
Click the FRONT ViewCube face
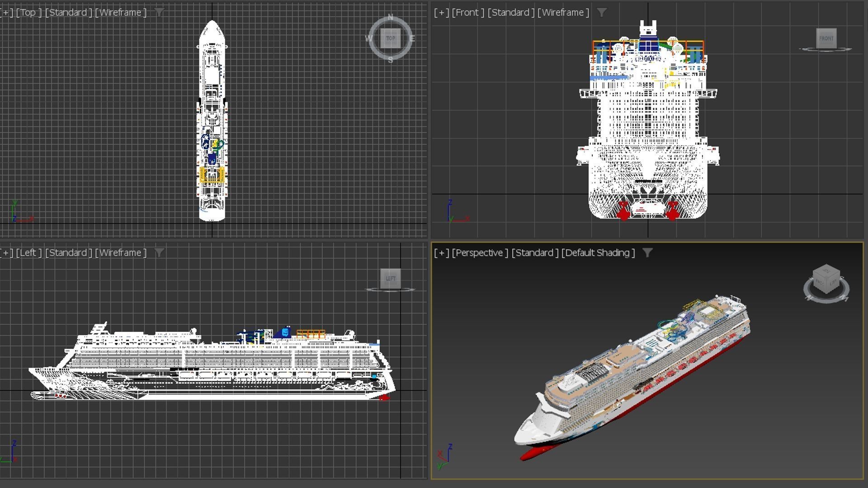[826, 38]
